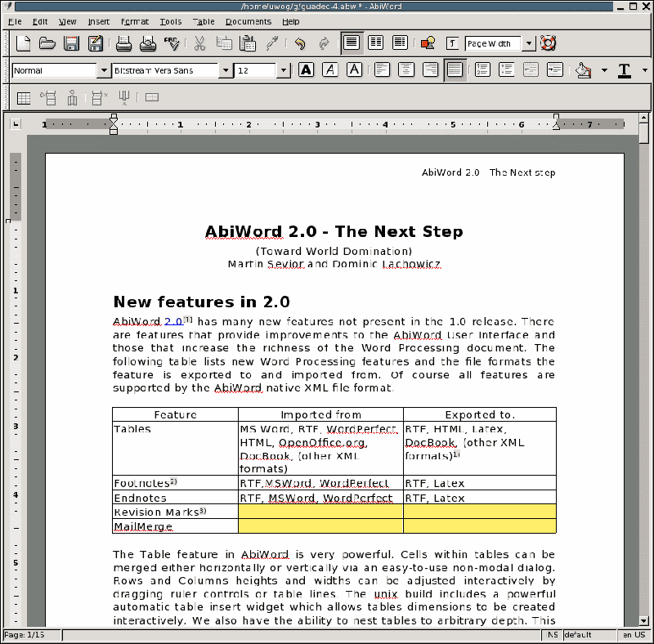
Task: Toggle bold text formatting
Action: click(x=306, y=70)
